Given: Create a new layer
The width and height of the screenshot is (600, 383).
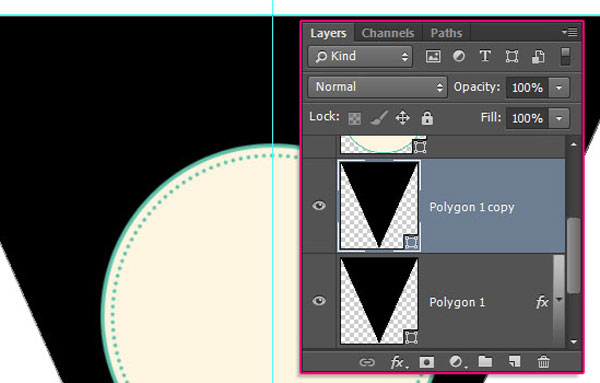Looking at the screenshot, I should click(x=514, y=362).
